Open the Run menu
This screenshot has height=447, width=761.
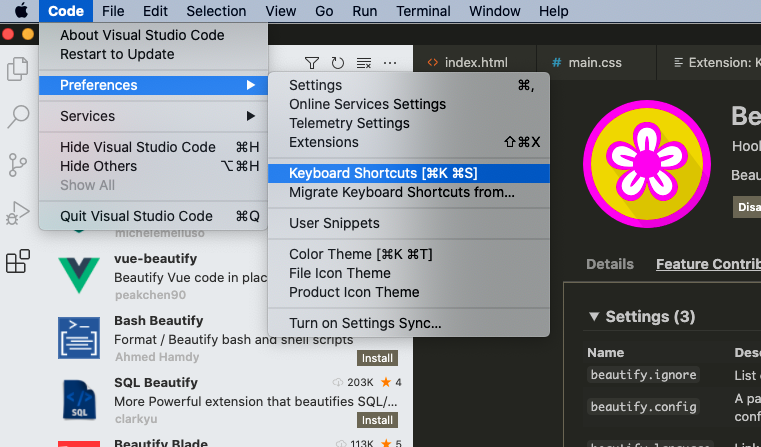point(364,11)
